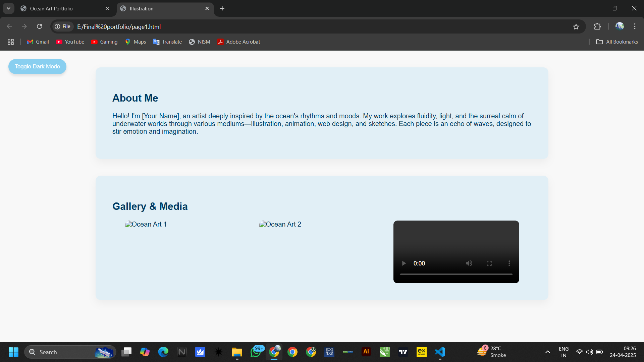Open the Maps bookmark
Screen dimensions: 644x362
point(136,42)
